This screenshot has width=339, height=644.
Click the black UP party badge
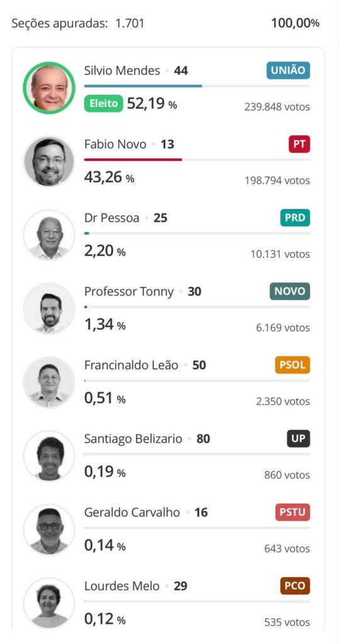pos(298,438)
